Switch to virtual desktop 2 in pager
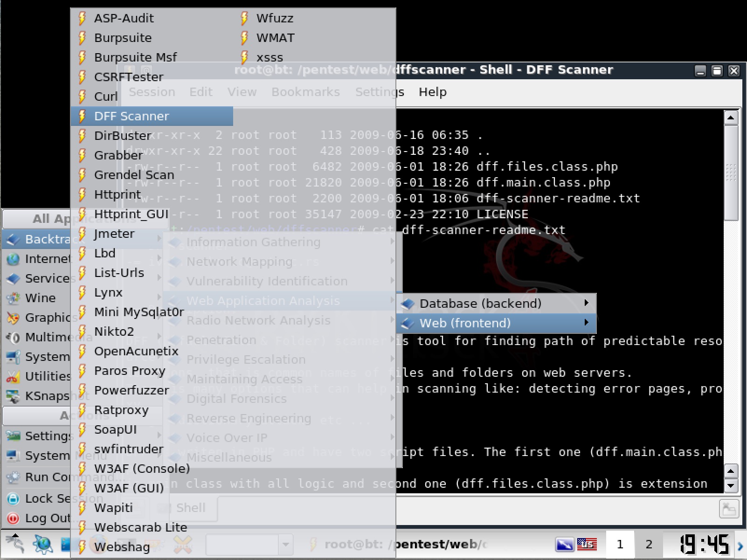The height and width of the screenshot is (560, 747). click(x=649, y=544)
